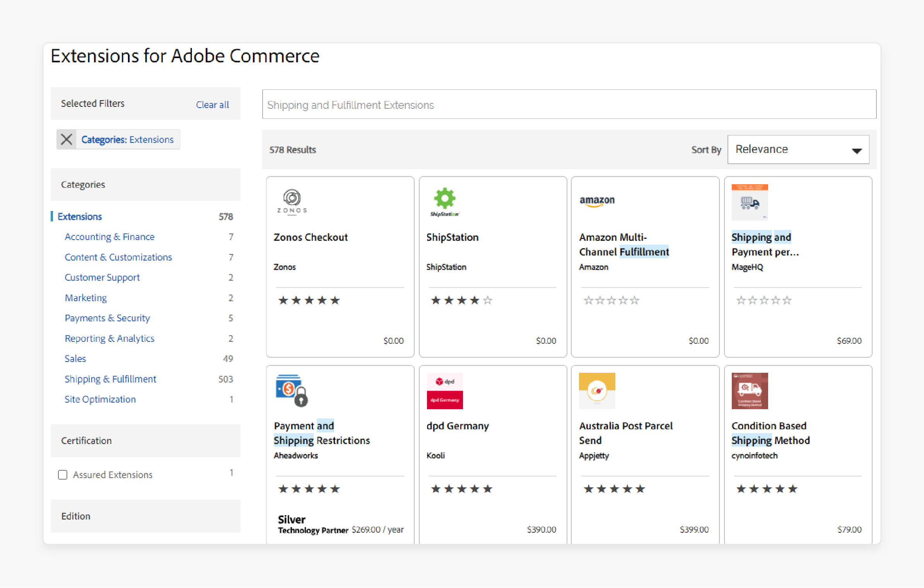Click the ShipStation gear logo
The image size is (924, 588).
click(444, 202)
